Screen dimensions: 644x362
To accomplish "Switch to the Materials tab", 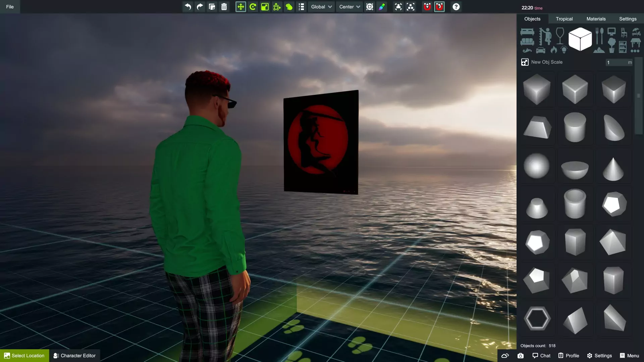I will pos(596,19).
